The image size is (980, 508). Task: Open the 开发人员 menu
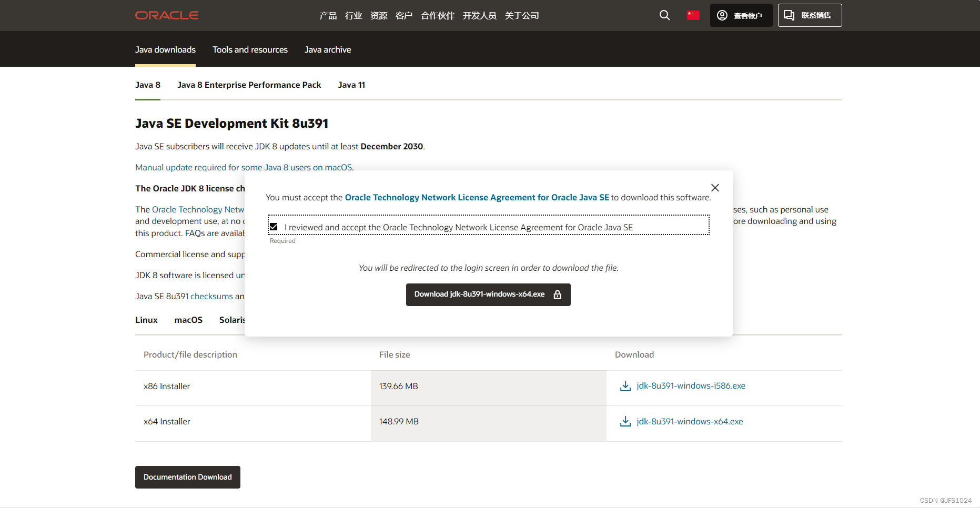click(x=480, y=16)
